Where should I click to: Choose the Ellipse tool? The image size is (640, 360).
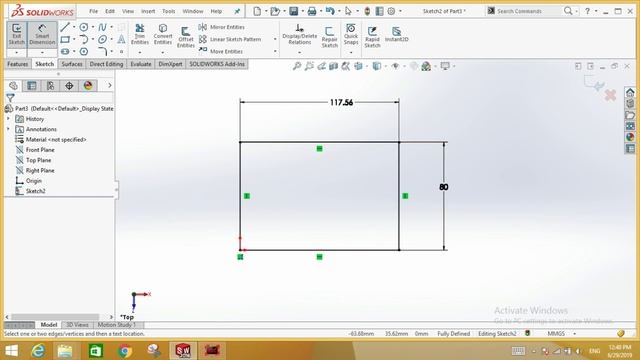[x=102, y=40]
